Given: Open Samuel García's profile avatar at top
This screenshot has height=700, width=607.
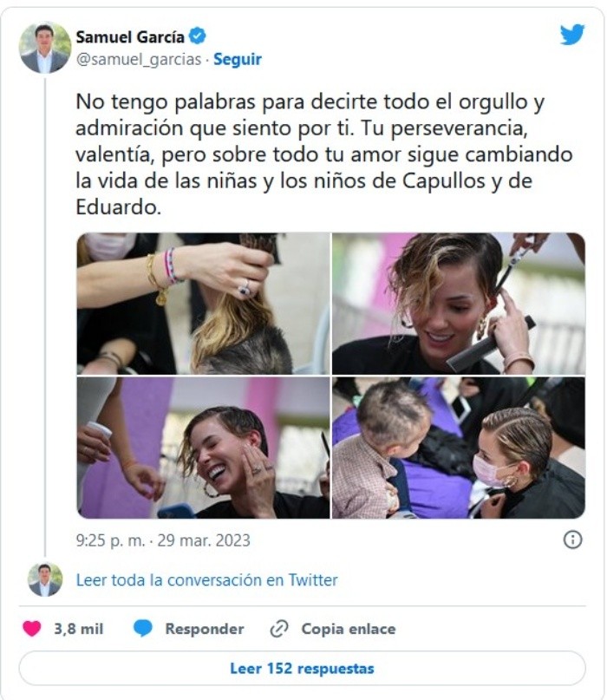Looking at the screenshot, I should 44,48.
